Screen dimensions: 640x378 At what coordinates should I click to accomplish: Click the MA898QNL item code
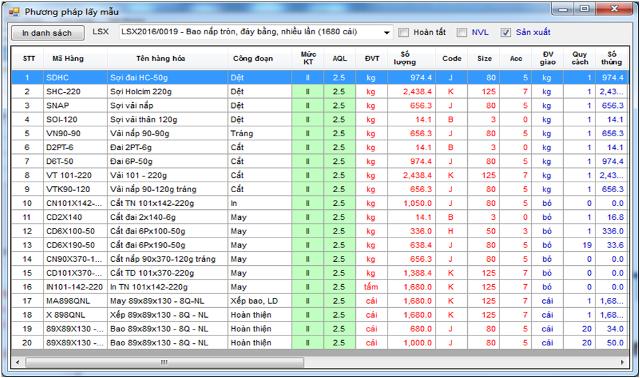point(76,301)
